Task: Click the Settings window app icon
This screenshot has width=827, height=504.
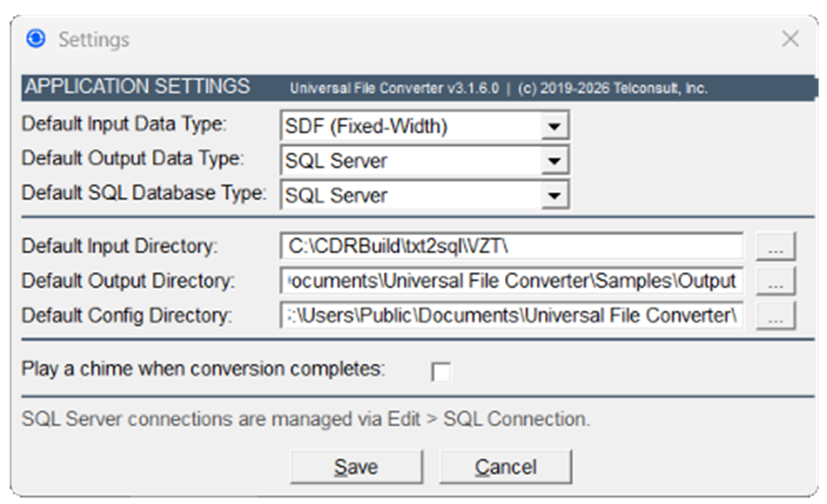Action: click(36, 39)
